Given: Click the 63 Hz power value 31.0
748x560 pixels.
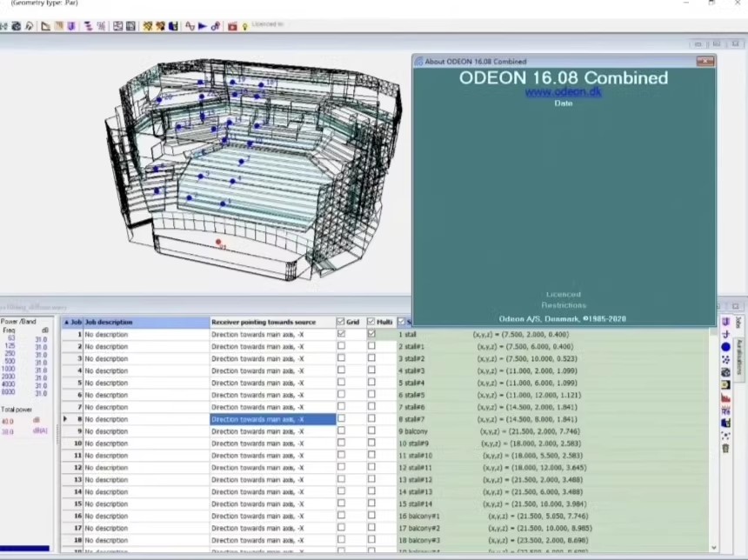Looking at the screenshot, I should point(41,339).
